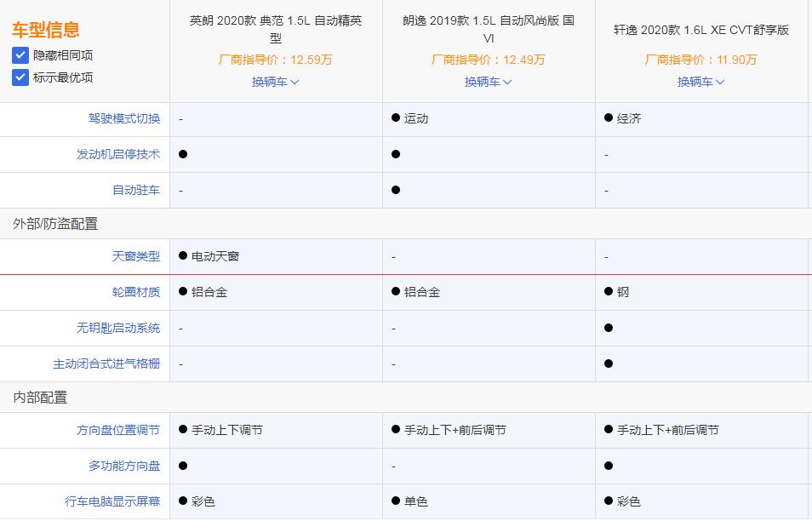Screen dimensions: 812x521
Task: Click the 车型信息 heading
Action: pos(45,28)
